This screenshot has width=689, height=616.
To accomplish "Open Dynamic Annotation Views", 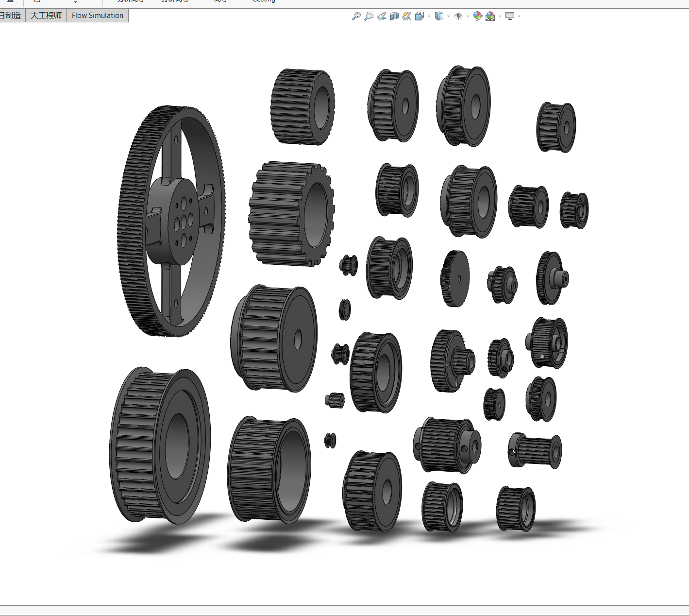I will 407,16.
